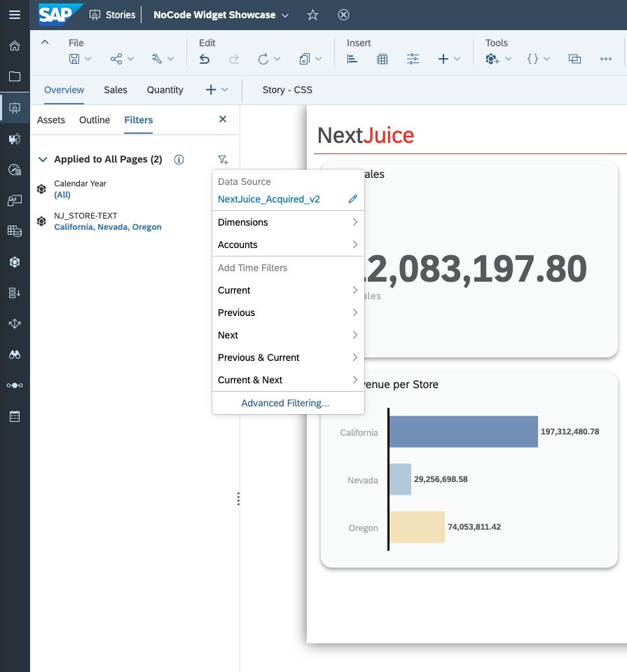Open the Calendar in the left navigation rail
The width and height of the screenshot is (627, 672).
15,416
